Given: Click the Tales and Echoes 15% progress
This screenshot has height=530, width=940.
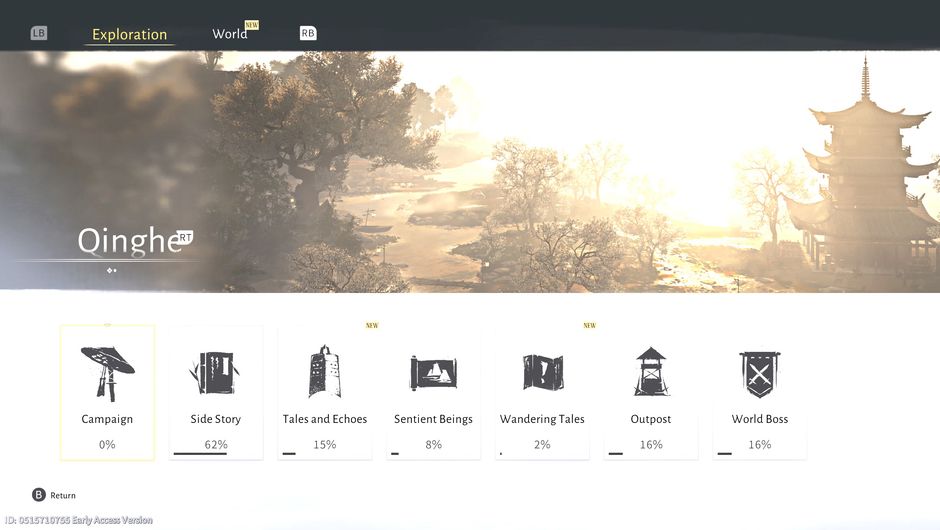Looking at the screenshot, I should coord(324,444).
